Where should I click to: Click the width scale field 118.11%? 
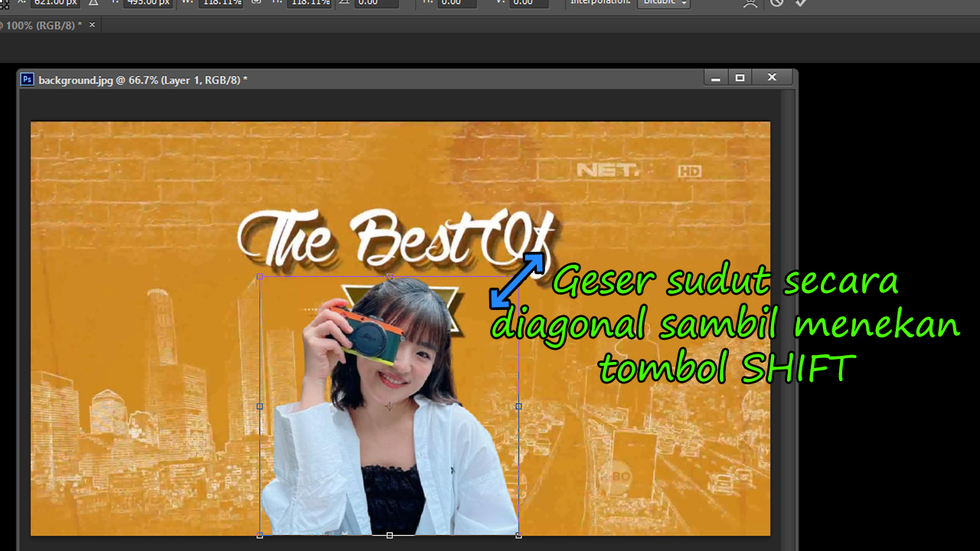click(x=220, y=3)
